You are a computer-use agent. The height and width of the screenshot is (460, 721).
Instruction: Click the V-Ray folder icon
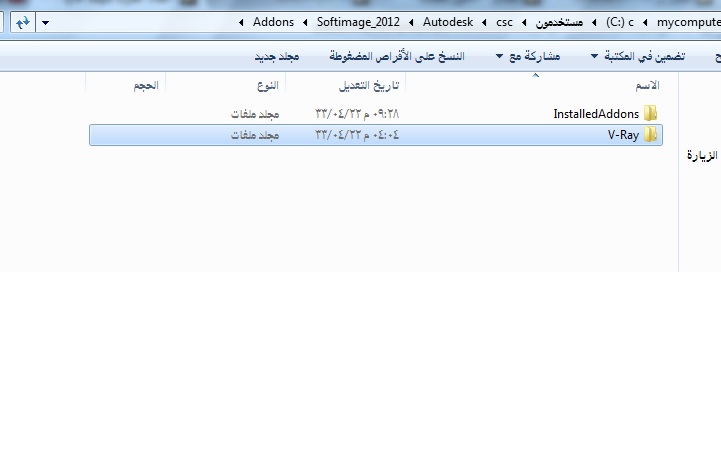coord(650,135)
